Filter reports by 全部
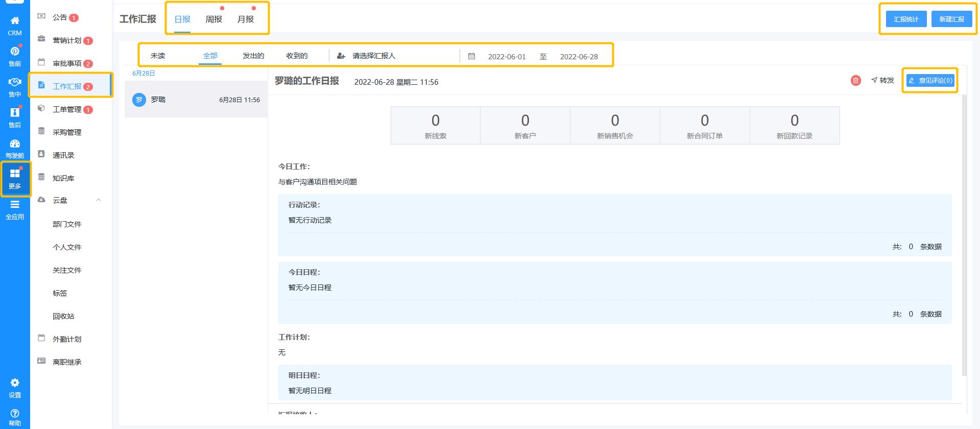This screenshot has height=429, width=980. 210,56
